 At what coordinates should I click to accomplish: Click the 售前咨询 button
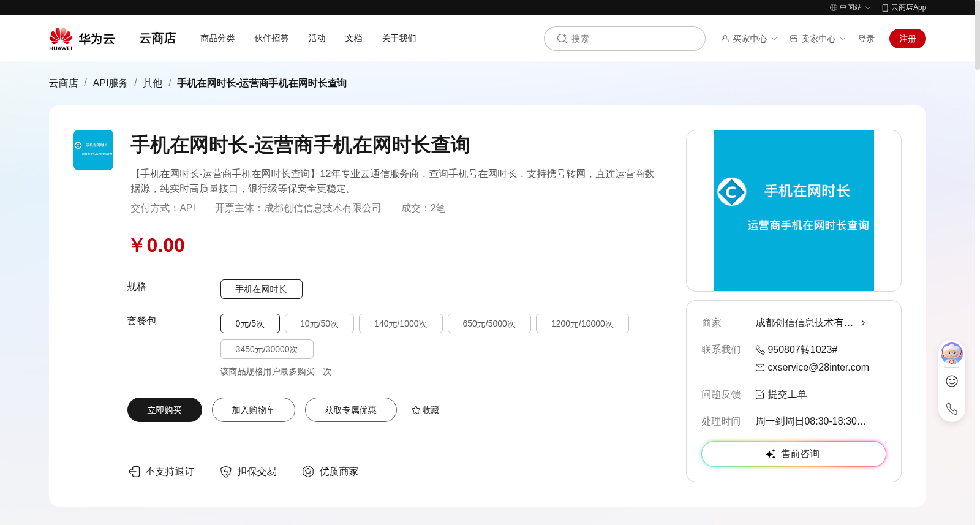(794, 454)
